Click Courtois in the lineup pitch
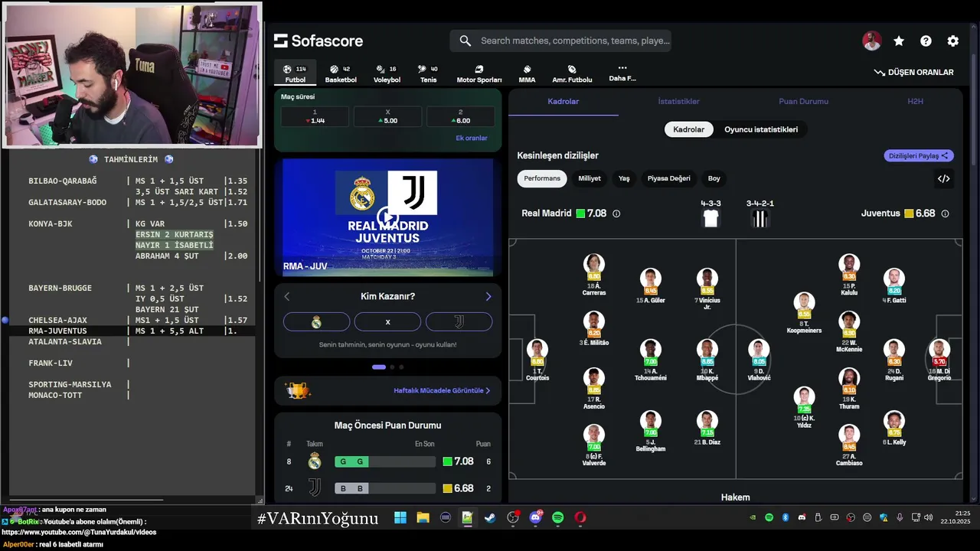This screenshot has width=980, height=551. [x=537, y=360]
